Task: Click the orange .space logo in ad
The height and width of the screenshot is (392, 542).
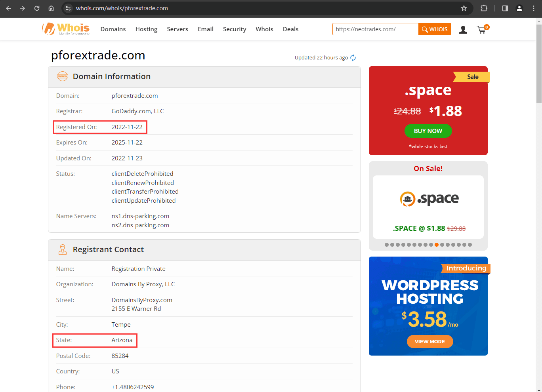Action: click(x=429, y=199)
